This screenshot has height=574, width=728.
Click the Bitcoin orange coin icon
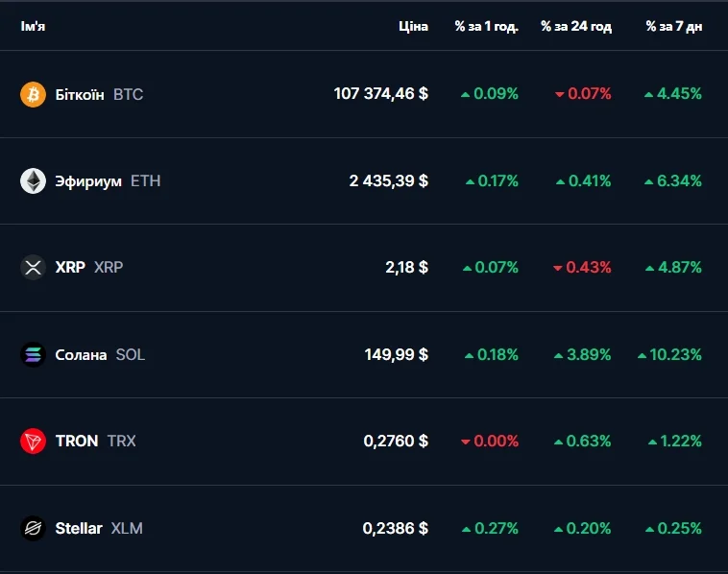pyautogui.click(x=33, y=94)
